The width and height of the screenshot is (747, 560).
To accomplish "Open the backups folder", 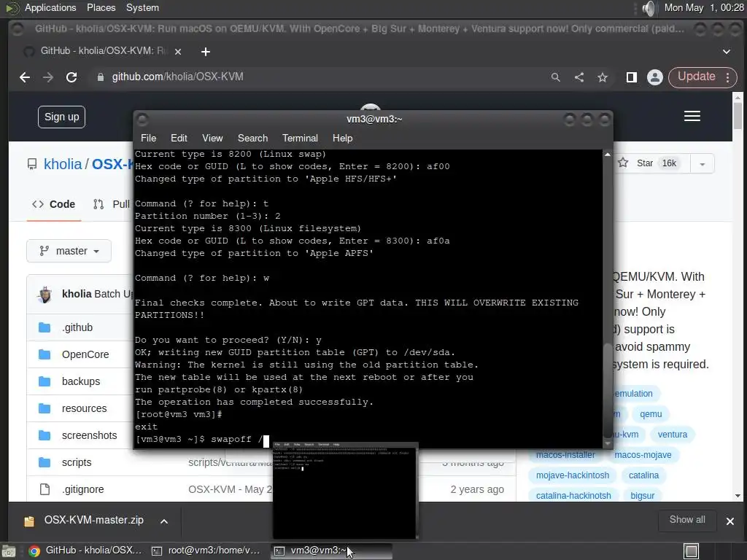I will (x=81, y=381).
